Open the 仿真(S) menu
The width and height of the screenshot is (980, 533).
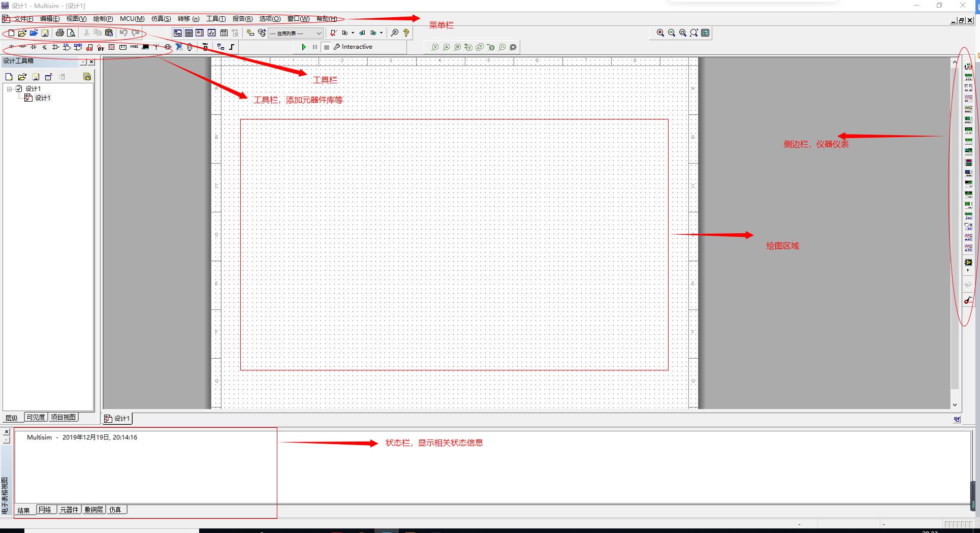click(160, 19)
